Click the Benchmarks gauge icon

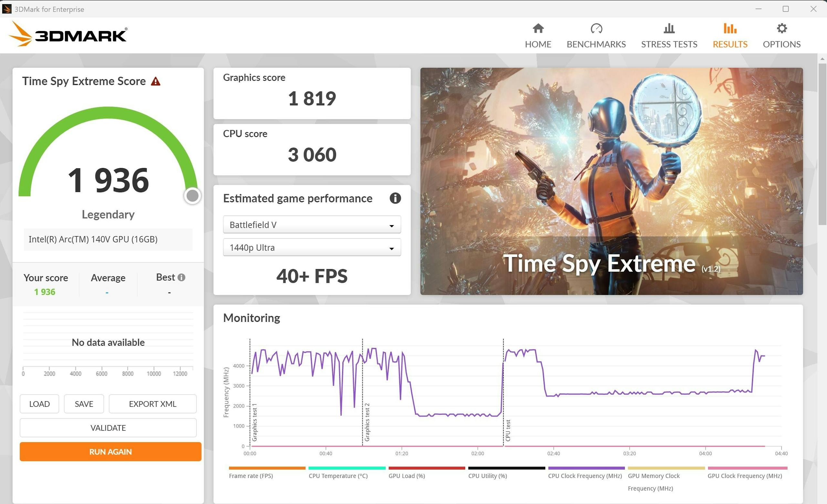click(x=596, y=28)
